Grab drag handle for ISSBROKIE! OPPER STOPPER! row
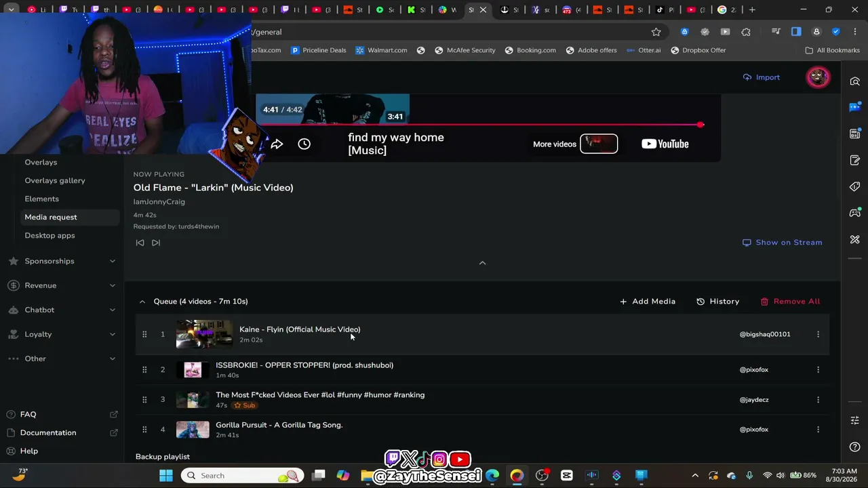Image resolution: width=868 pixels, height=488 pixels. 144,369
